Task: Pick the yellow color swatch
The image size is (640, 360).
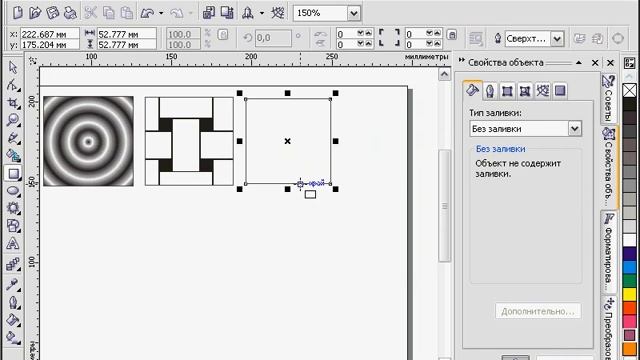Action: 630,294
